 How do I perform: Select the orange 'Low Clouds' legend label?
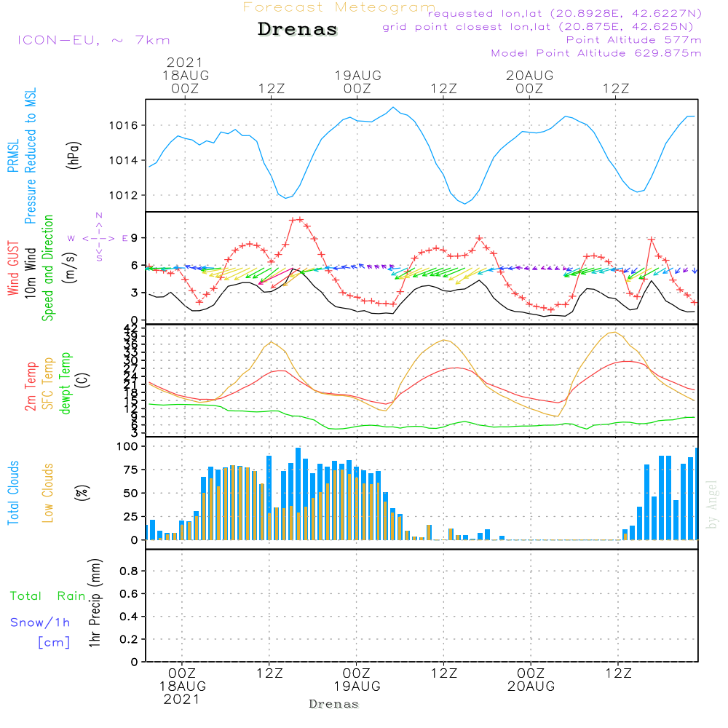48,493
